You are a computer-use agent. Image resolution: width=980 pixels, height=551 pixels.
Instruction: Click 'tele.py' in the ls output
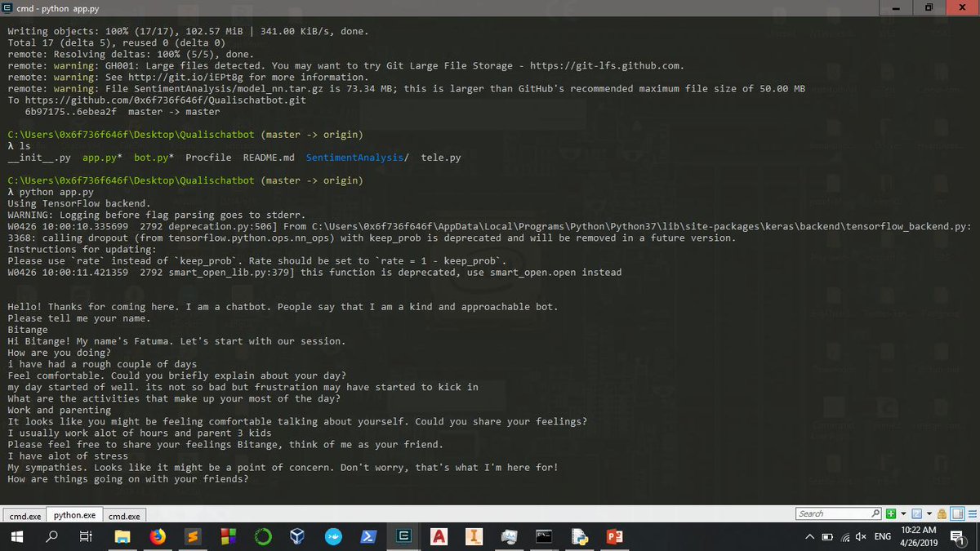click(x=441, y=158)
